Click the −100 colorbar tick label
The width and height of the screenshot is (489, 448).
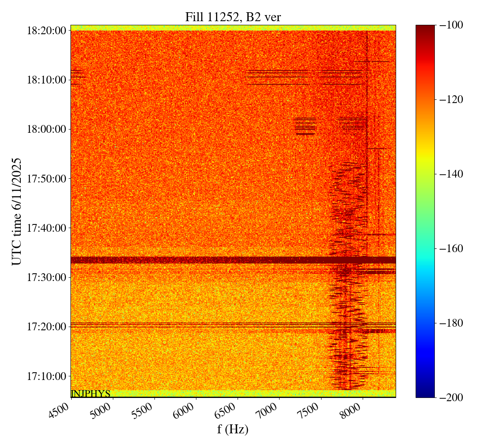click(x=448, y=25)
